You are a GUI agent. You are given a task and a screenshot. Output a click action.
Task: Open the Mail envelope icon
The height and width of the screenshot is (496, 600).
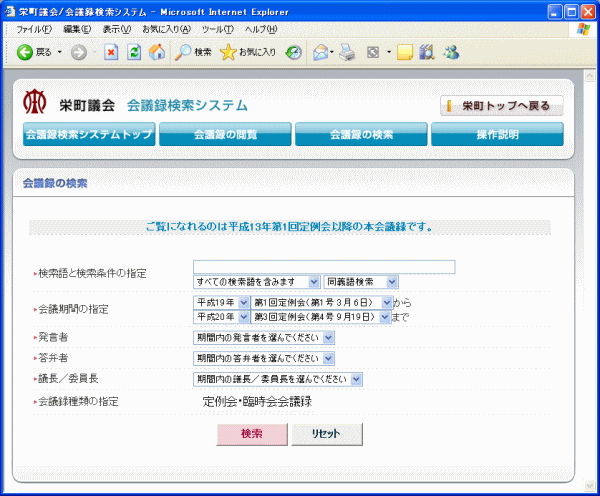(321, 52)
